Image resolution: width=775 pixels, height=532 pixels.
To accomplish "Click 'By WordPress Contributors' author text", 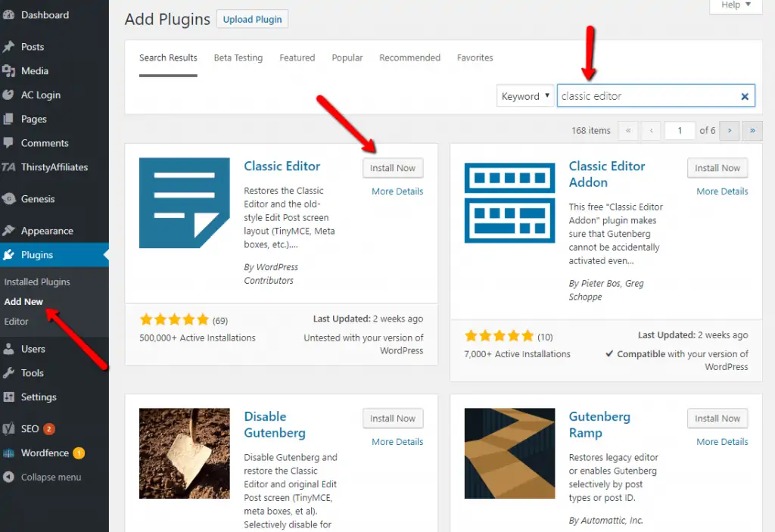I will pyautogui.click(x=271, y=274).
